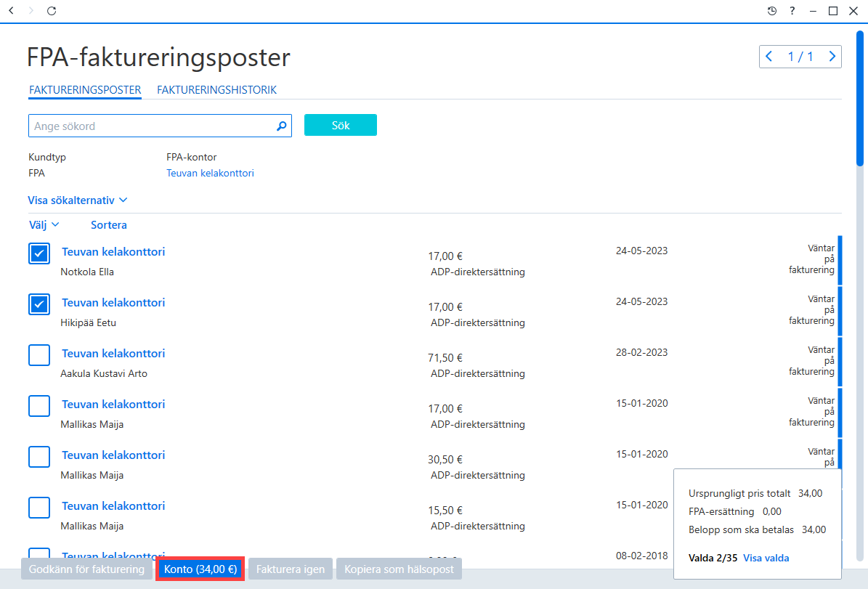The image size is (868, 589).
Task: Open Visa valda selected items link
Action: (766, 558)
